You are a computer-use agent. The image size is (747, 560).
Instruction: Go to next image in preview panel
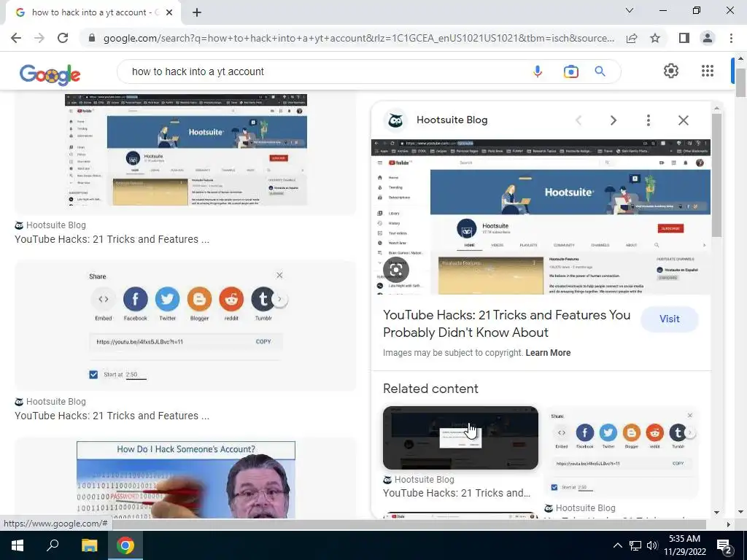[x=613, y=120]
